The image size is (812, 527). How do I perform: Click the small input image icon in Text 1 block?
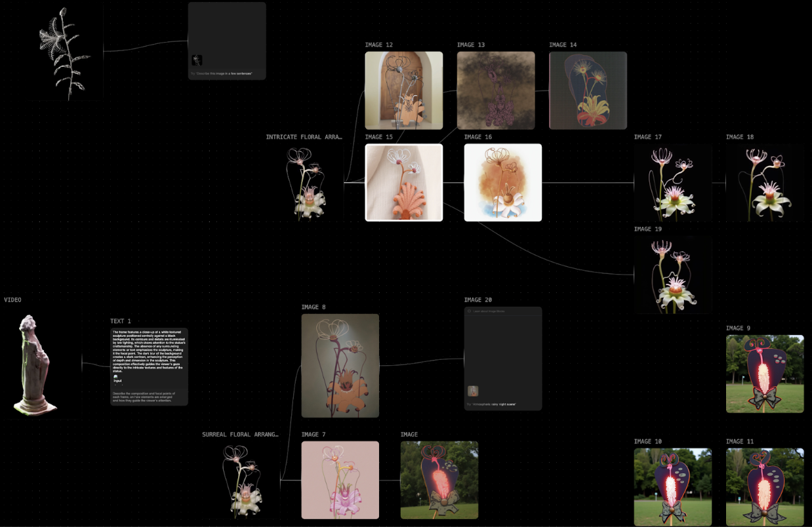[x=117, y=376]
